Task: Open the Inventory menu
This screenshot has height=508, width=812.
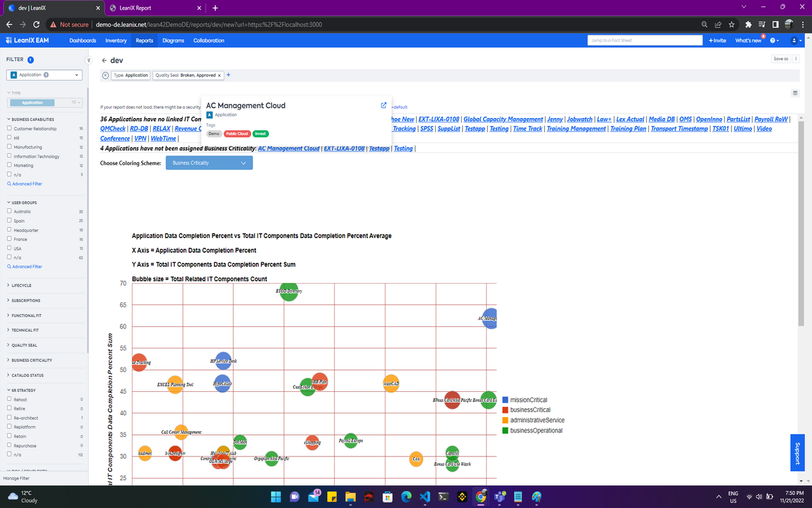Action: click(x=116, y=40)
